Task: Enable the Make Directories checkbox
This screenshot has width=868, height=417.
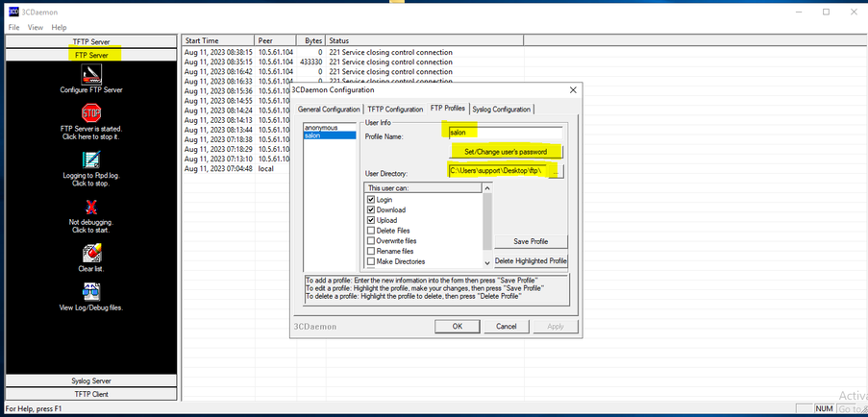Action: click(x=371, y=261)
